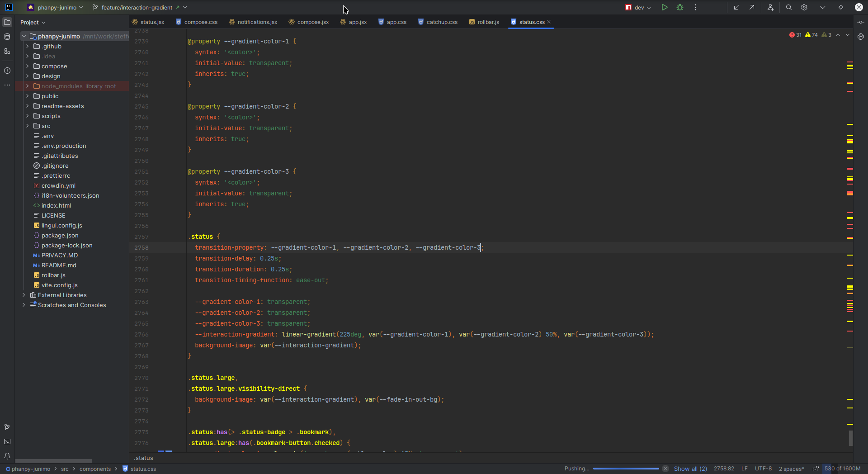Viewport: 868px width, 474px height.
Task: Open Code With Me add-user icon
Action: 771,7
